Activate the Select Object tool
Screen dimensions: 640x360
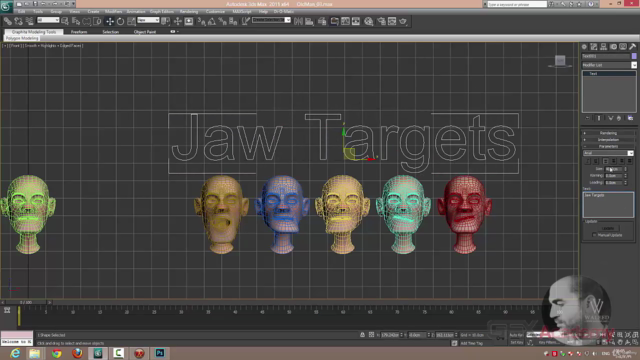pos(65,21)
